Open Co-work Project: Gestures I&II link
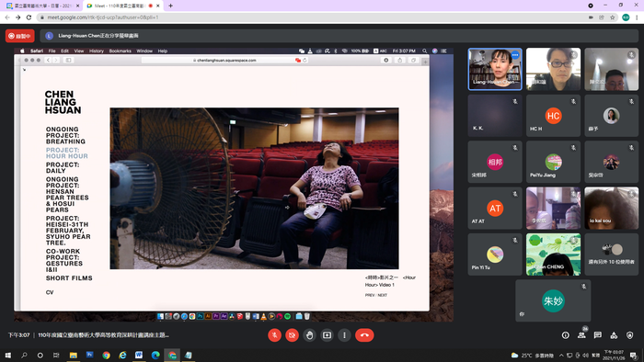Viewport: 644px width, 362px height. [64, 260]
